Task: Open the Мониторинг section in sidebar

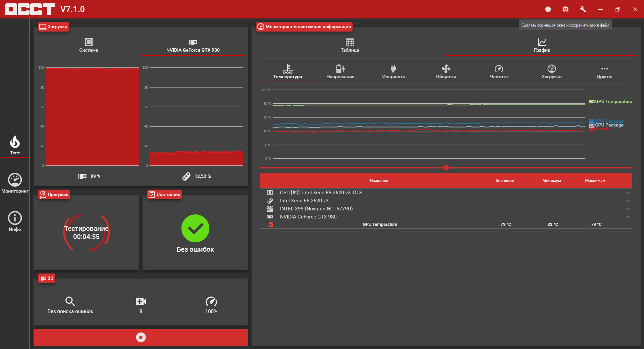Action: (x=15, y=183)
